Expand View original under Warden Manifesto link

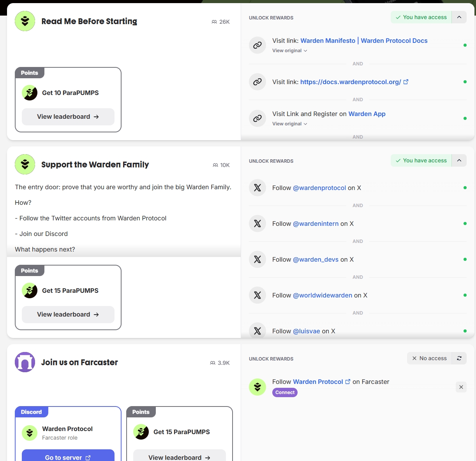coord(289,51)
